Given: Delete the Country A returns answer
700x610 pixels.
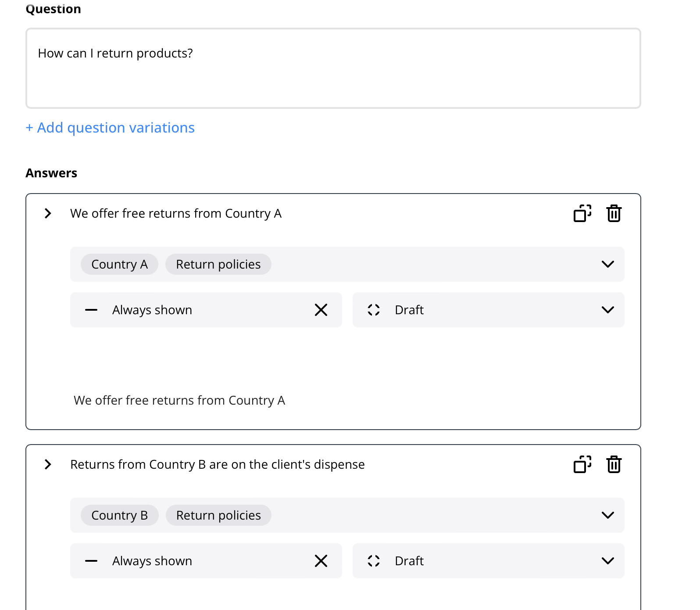Looking at the screenshot, I should 614,213.
